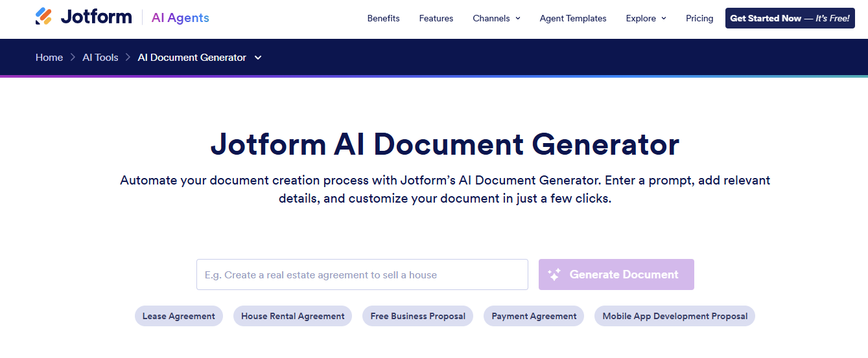This screenshot has height=358, width=868.
Task: Choose Mobile App Development Proposal chip
Action: click(675, 316)
